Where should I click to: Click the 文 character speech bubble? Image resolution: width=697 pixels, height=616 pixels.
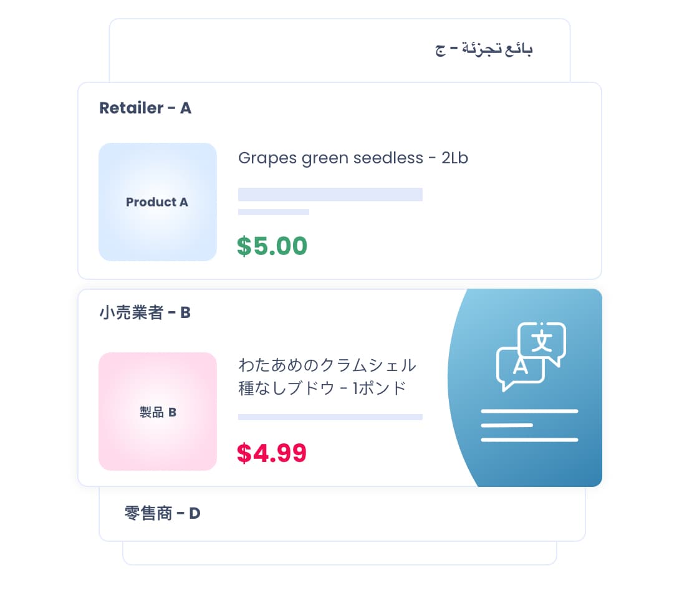[x=542, y=341]
